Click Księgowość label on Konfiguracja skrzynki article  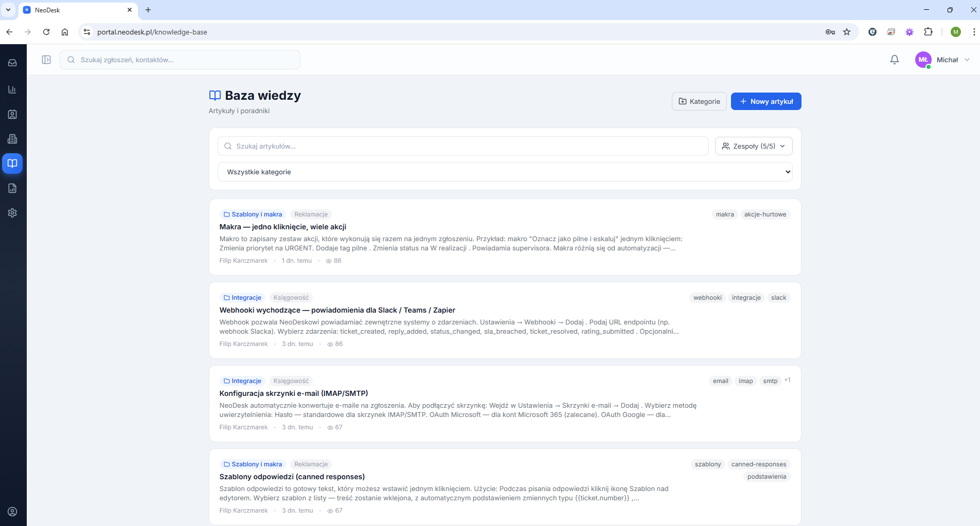coord(291,381)
